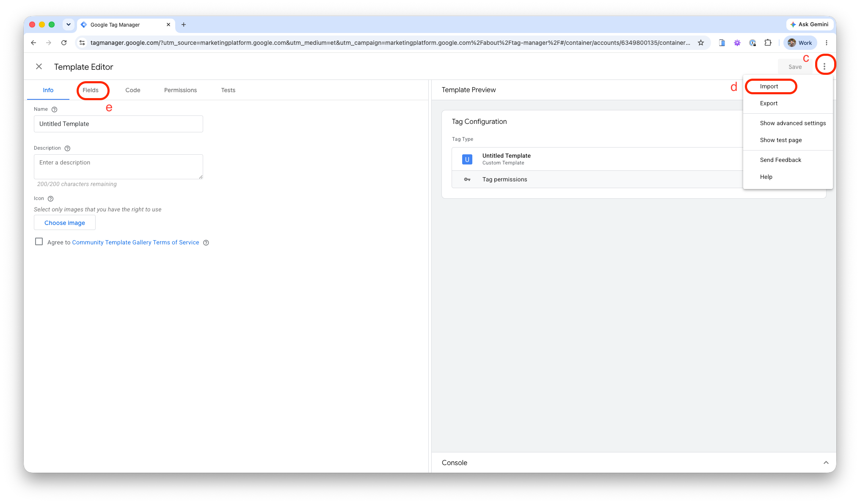Image resolution: width=860 pixels, height=504 pixels.
Task: Click the Untitled Template name field
Action: (119, 124)
